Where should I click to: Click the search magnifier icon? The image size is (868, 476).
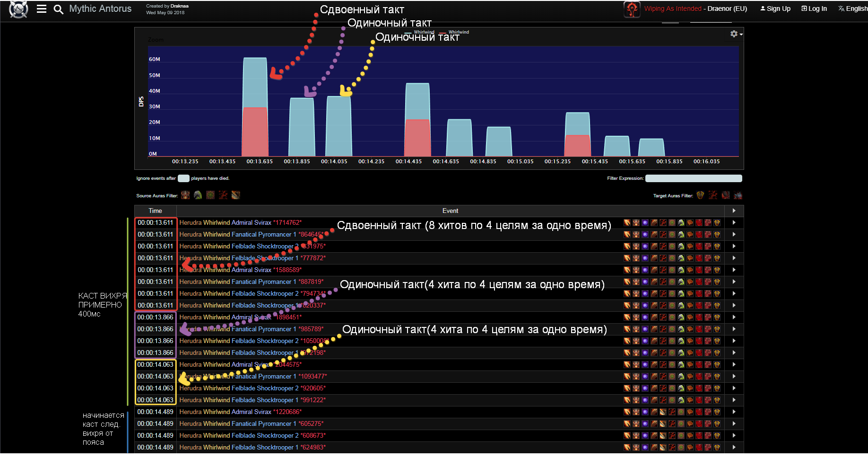click(x=58, y=9)
